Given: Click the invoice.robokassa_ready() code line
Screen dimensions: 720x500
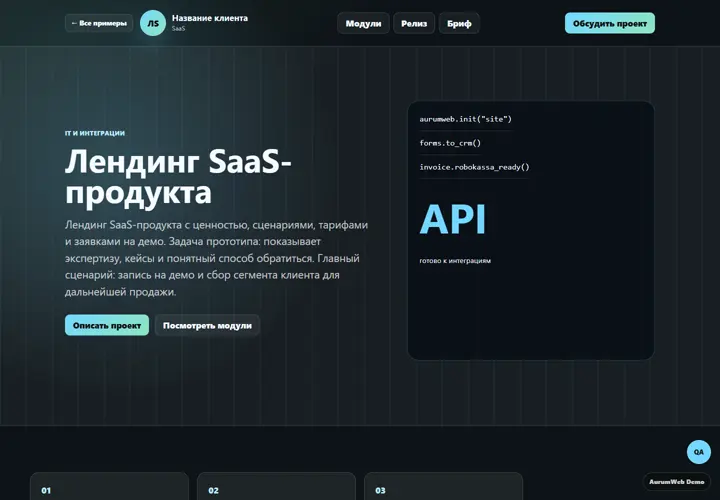Looking at the screenshot, I should click(x=474, y=167).
